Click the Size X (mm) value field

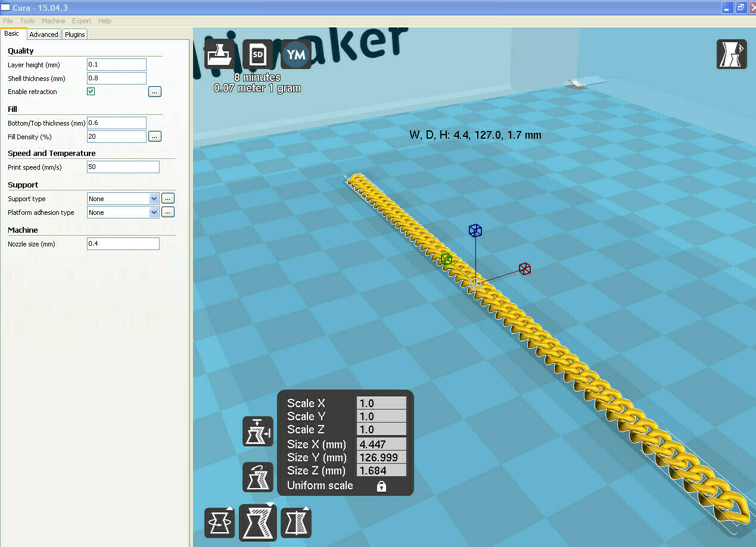point(381,444)
